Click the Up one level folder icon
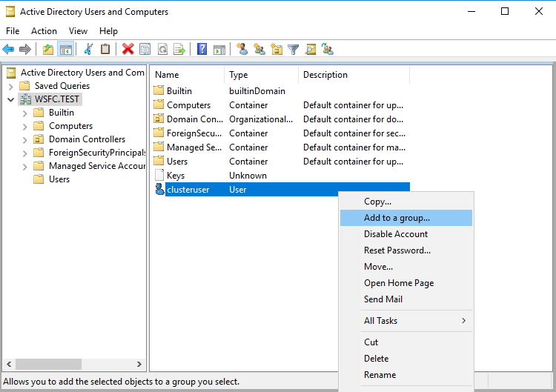 point(48,50)
